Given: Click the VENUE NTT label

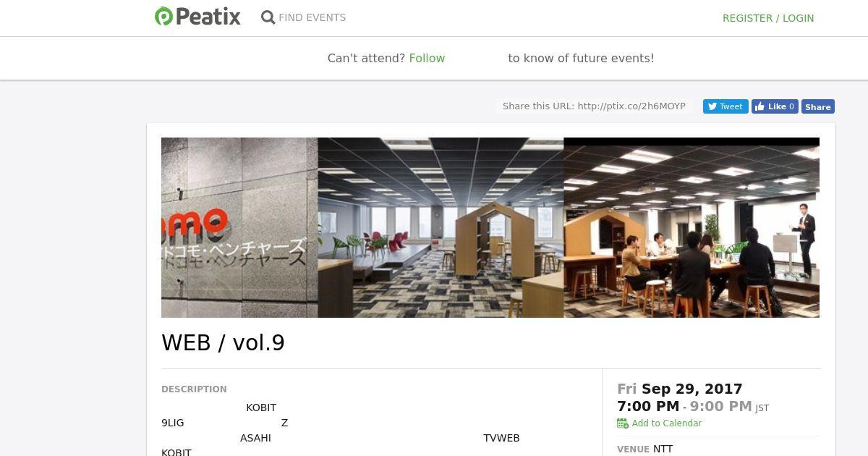Looking at the screenshot, I should [645, 449].
